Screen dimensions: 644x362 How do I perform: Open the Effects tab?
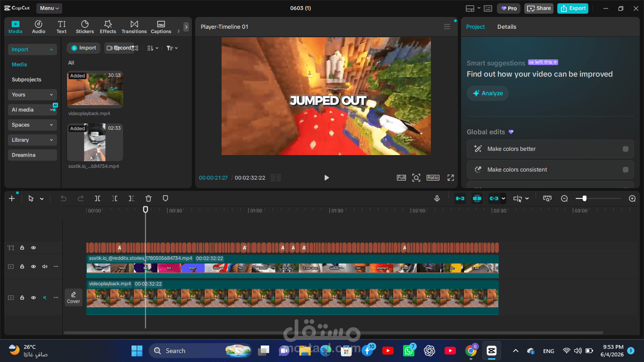coord(108,27)
